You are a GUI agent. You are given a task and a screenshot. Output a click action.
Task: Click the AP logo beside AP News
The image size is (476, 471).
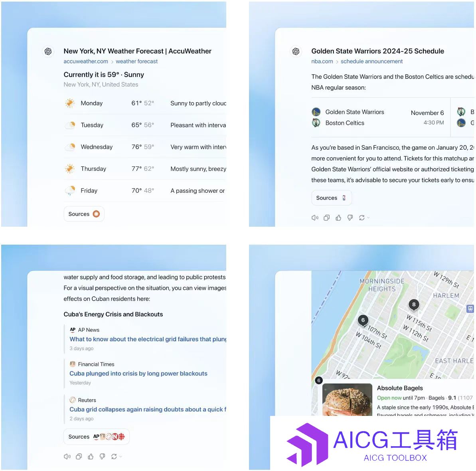coord(73,330)
